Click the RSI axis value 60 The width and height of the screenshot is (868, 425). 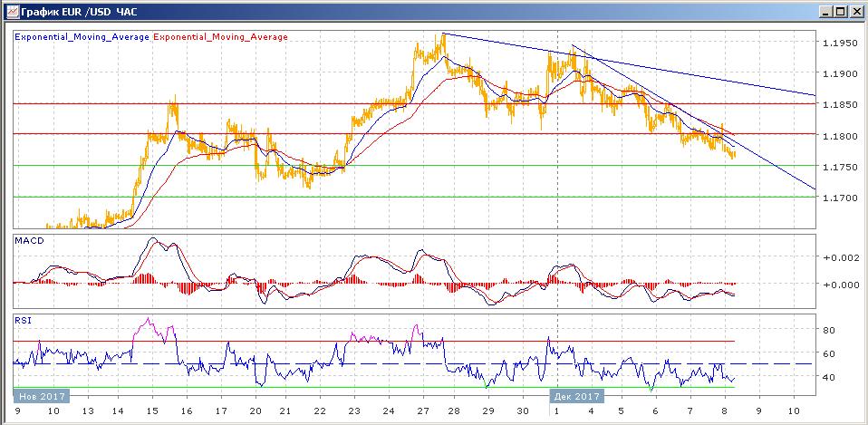point(830,353)
